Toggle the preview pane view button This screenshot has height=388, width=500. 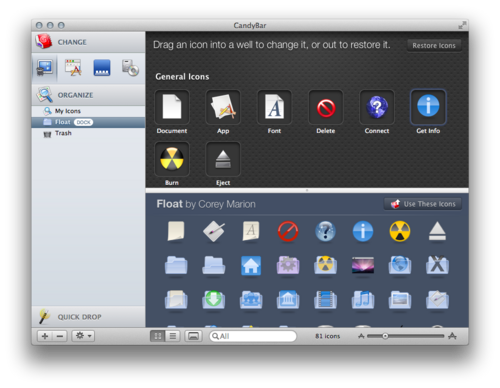coord(194,336)
